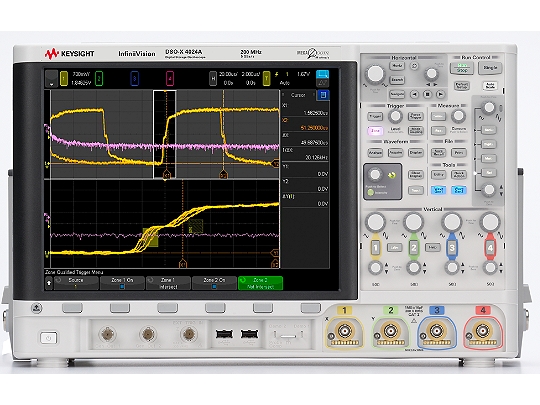Tap the yellow channel 1 indicator on screen
This screenshot has width=540, height=405.
pyautogui.click(x=64, y=79)
